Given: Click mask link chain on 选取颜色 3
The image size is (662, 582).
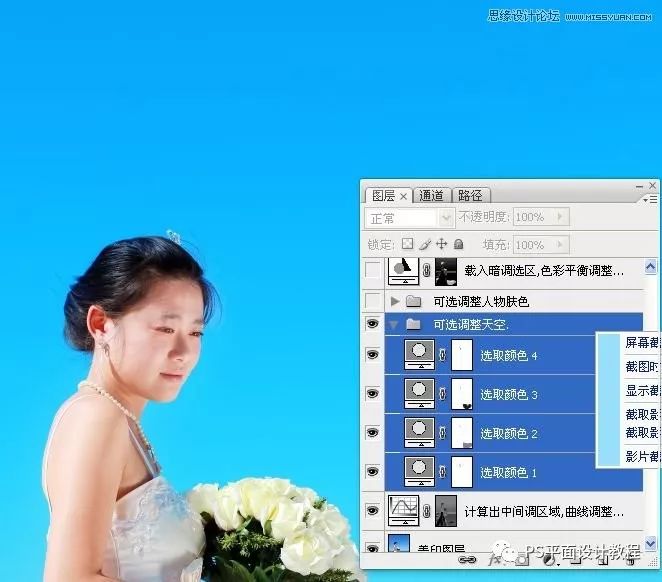Looking at the screenshot, I should point(442,393).
